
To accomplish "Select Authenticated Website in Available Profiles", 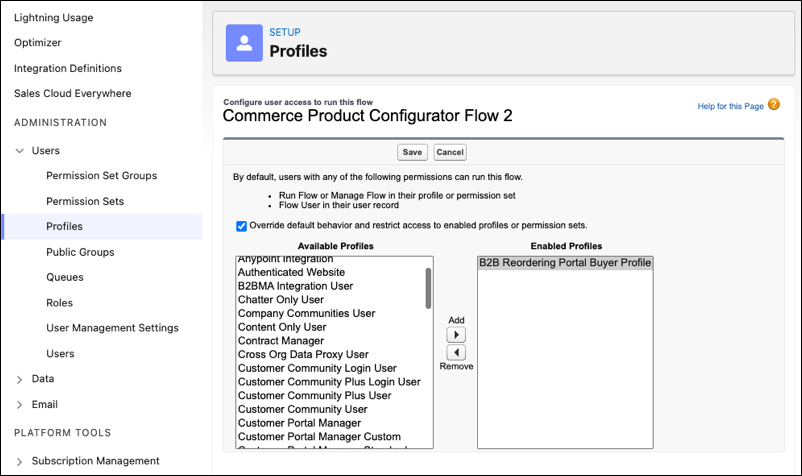I will click(x=291, y=273).
